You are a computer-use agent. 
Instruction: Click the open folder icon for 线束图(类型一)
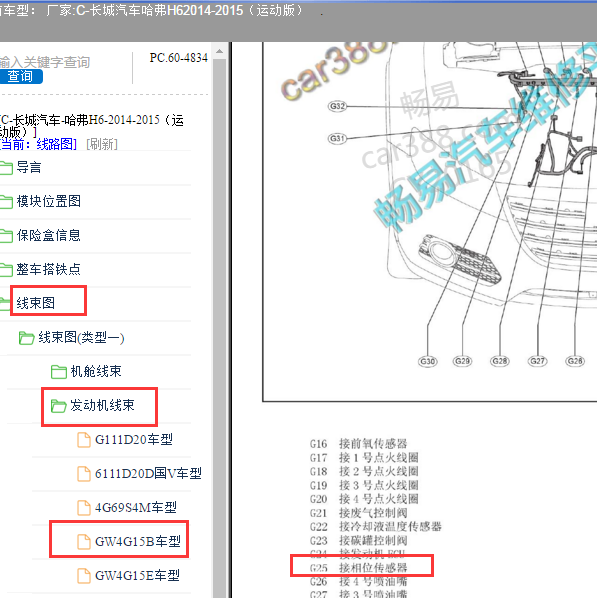click(26, 338)
